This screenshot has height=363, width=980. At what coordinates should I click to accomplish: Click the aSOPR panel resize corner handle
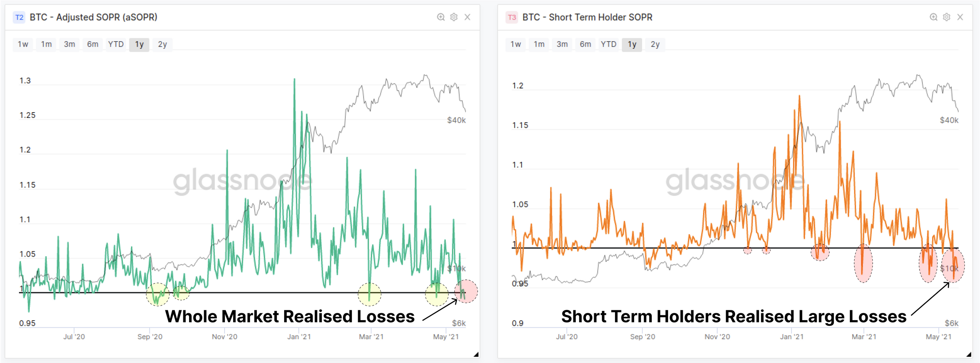click(x=476, y=354)
